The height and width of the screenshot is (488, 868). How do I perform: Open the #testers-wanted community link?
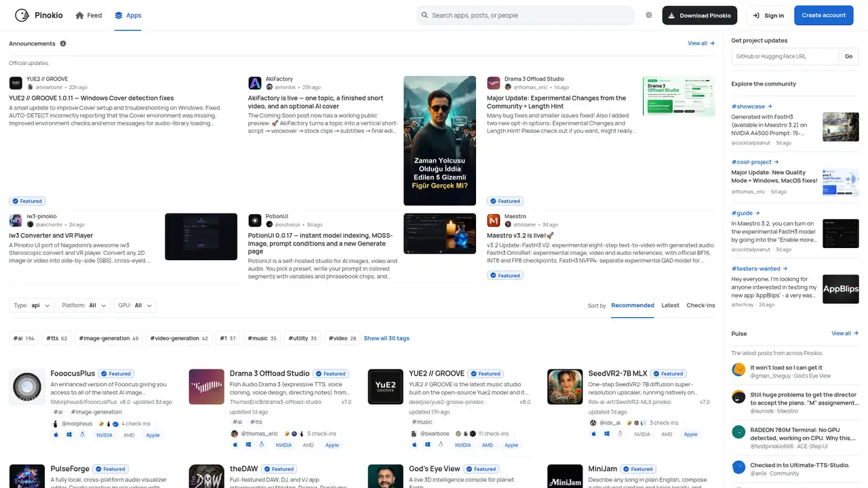pos(761,268)
